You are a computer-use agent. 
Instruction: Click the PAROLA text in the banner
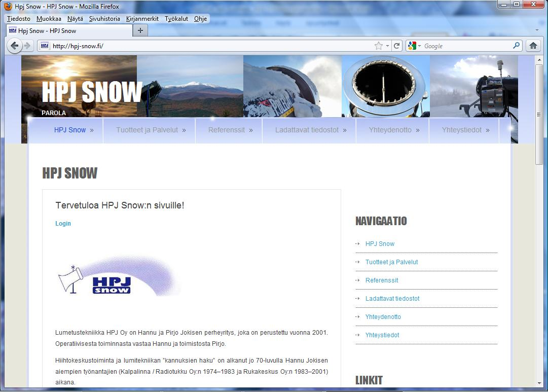click(x=53, y=113)
